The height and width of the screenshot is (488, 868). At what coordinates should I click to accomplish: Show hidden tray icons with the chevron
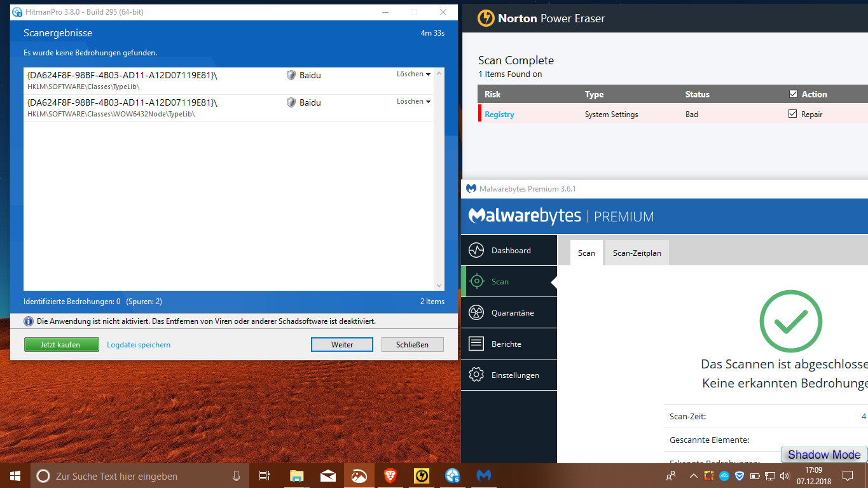(694, 475)
